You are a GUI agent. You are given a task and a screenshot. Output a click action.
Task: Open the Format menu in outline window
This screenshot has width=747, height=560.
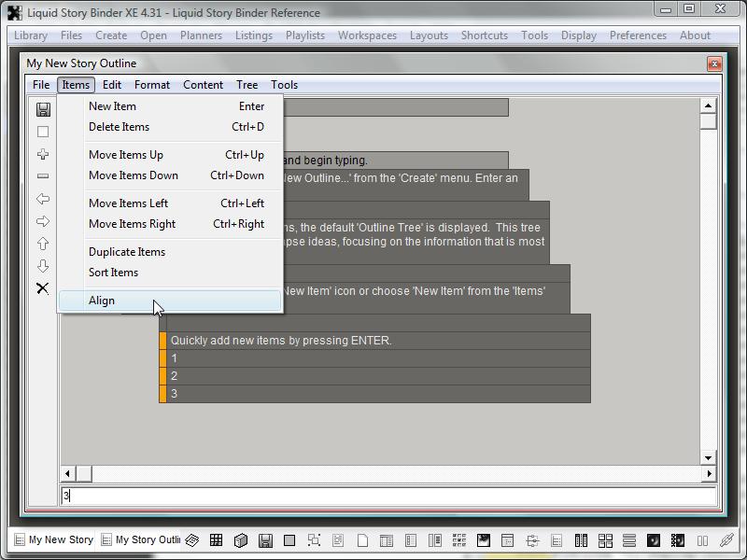pos(152,85)
